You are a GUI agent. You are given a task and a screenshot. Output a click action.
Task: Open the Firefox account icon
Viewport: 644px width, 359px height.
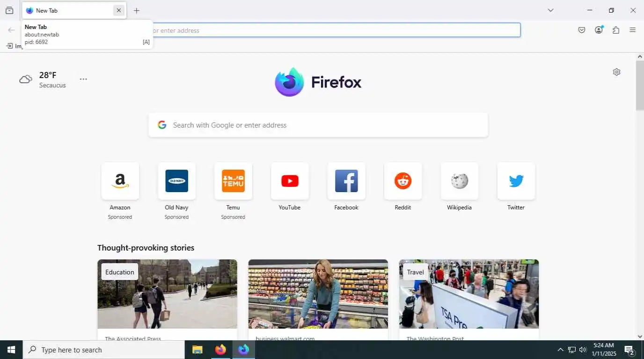(x=599, y=30)
